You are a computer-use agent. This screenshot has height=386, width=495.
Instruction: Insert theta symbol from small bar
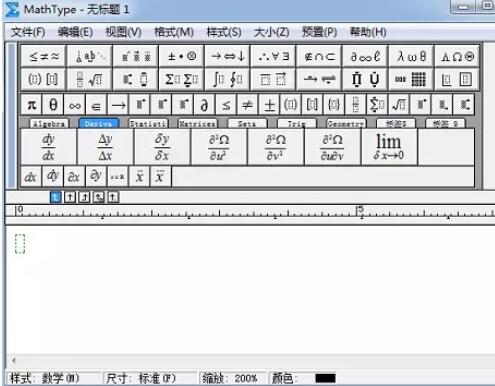coord(53,105)
